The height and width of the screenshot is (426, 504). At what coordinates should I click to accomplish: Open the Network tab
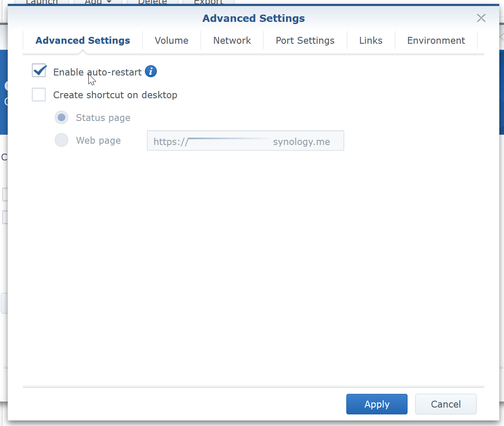pyautogui.click(x=232, y=41)
